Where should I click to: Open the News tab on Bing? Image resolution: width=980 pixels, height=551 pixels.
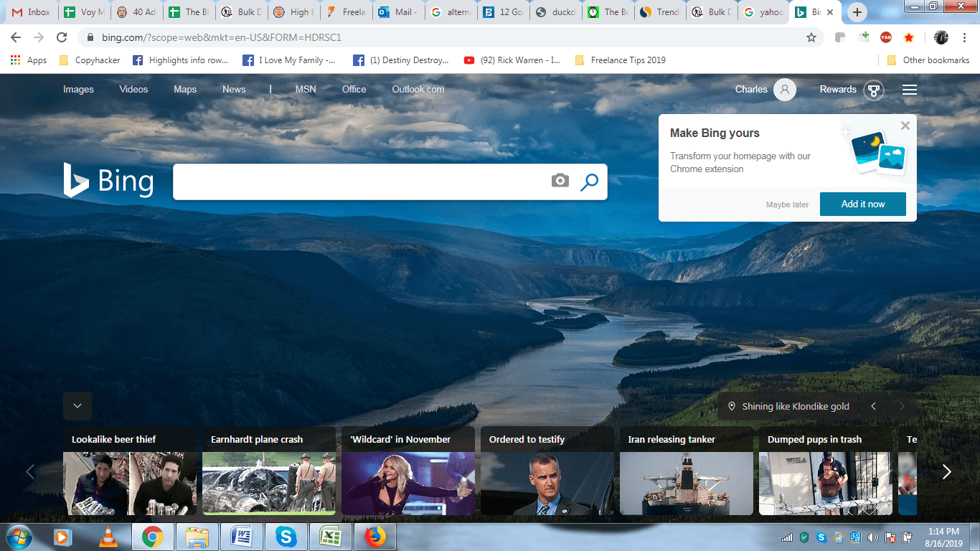(234, 90)
